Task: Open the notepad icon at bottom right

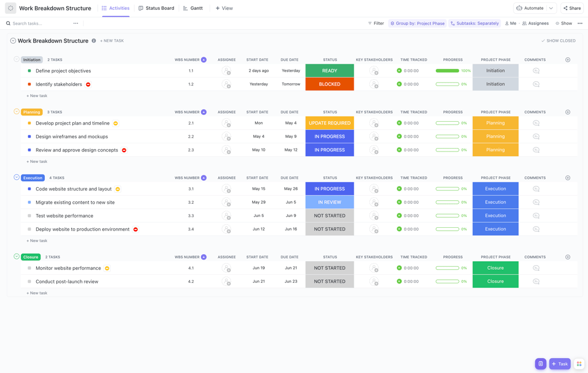Action: click(x=540, y=364)
